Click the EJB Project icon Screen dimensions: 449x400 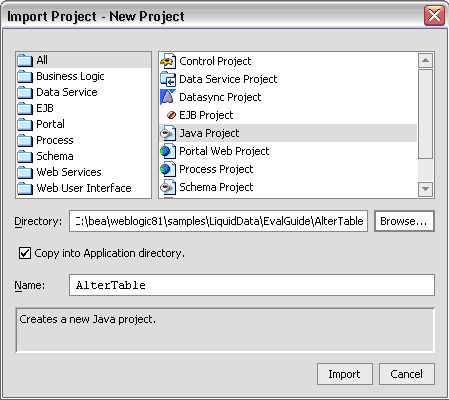tap(171, 115)
